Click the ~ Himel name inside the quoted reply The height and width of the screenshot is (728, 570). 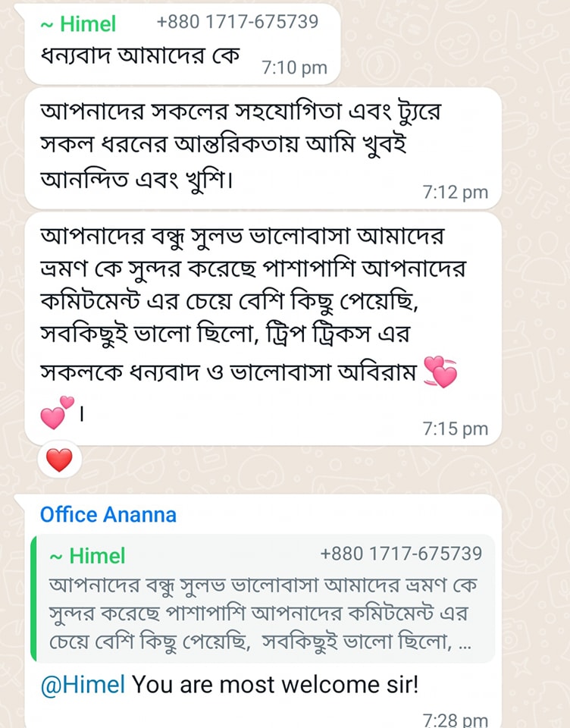tap(87, 557)
